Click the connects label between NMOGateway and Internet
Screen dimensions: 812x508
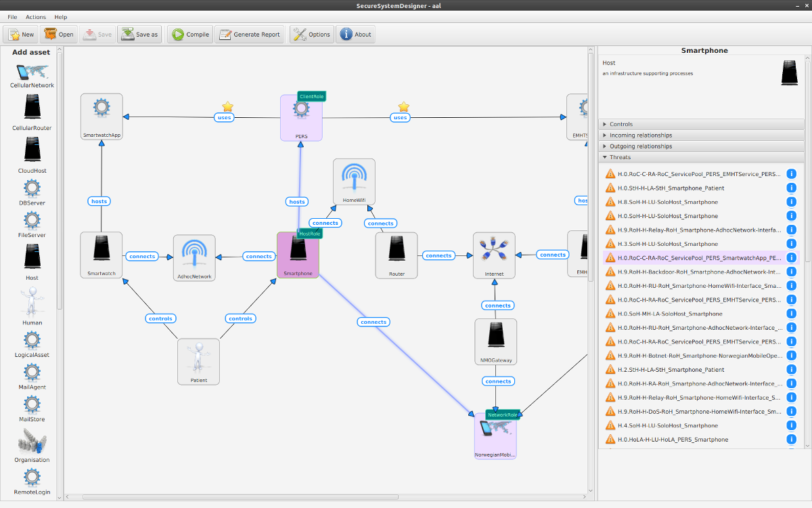coord(498,305)
